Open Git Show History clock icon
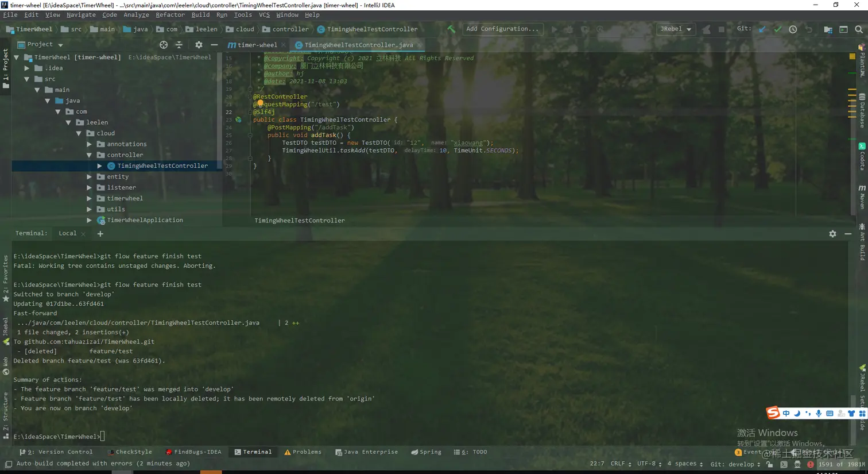This screenshot has height=474, width=868. [793, 29]
